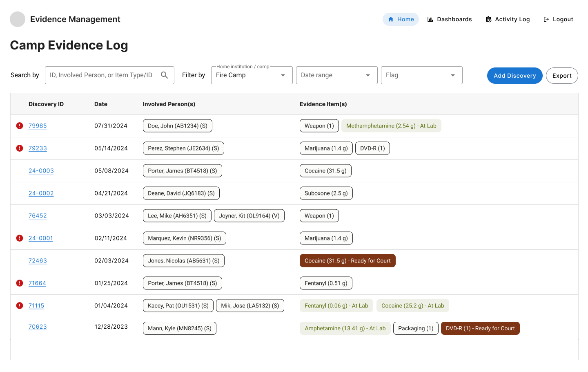Click the Perez, Stephen (JE2634) person chip
Screen dimensions: 588x372
183,148
